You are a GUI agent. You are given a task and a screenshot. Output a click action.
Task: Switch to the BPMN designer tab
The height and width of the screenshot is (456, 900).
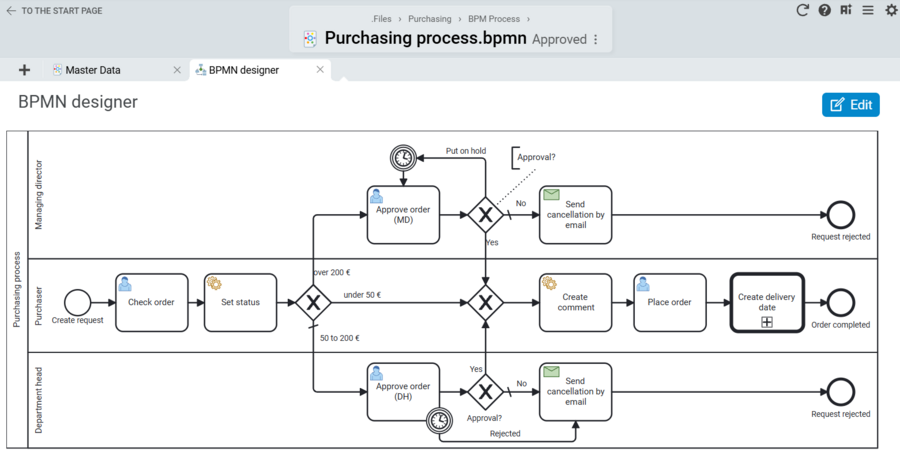pos(244,70)
